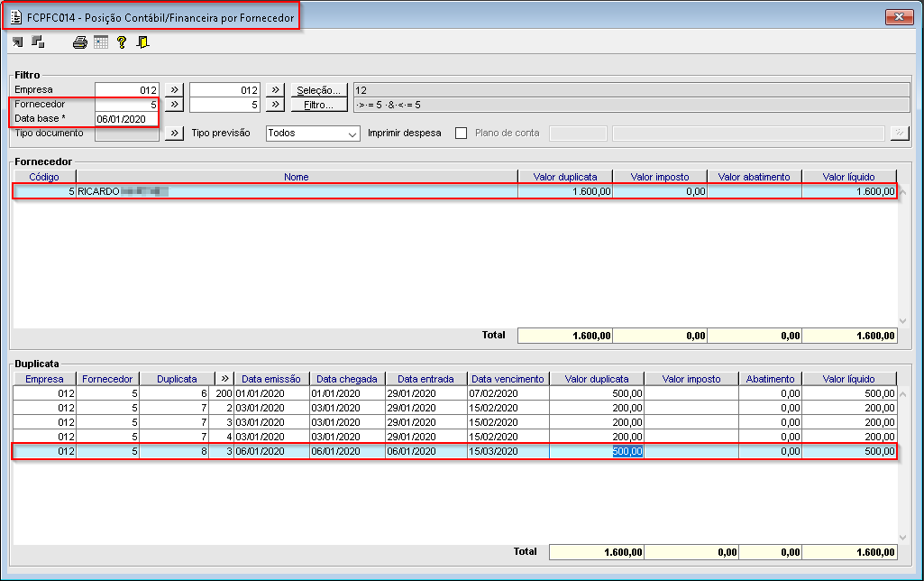Image resolution: width=924 pixels, height=581 pixels.
Task: Open the Tipo previsão dropdown
Action: tap(352, 134)
